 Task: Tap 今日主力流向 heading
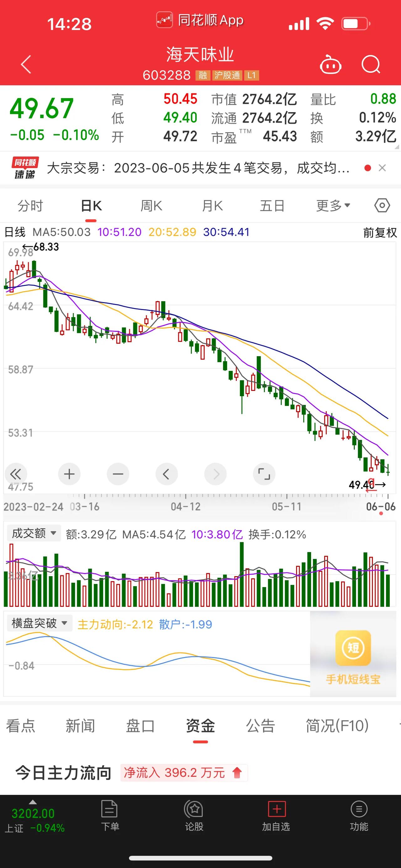click(x=63, y=773)
